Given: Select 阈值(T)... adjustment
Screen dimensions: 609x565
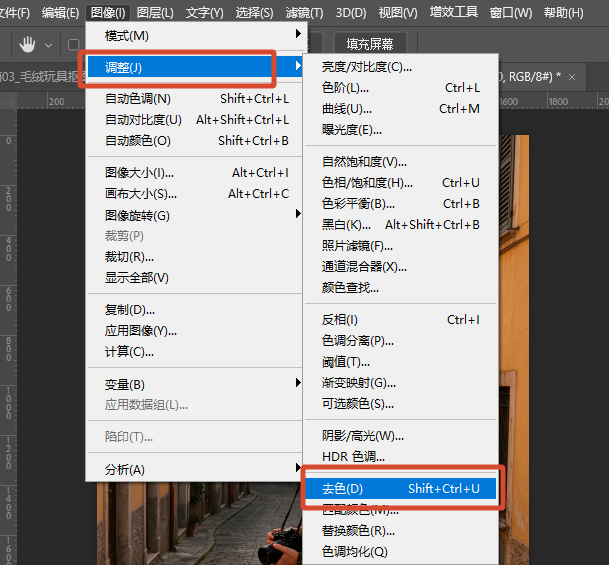Looking at the screenshot, I should 400,362.
